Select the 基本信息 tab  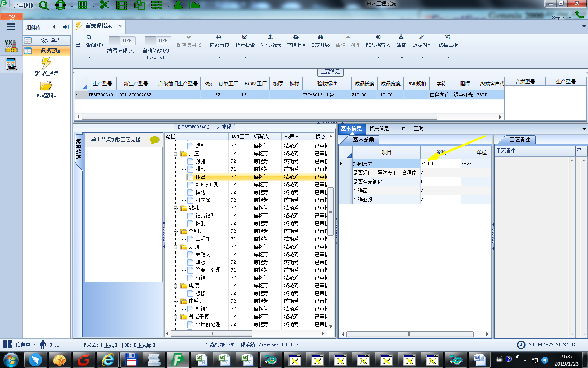pyautogui.click(x=351, y=128)
